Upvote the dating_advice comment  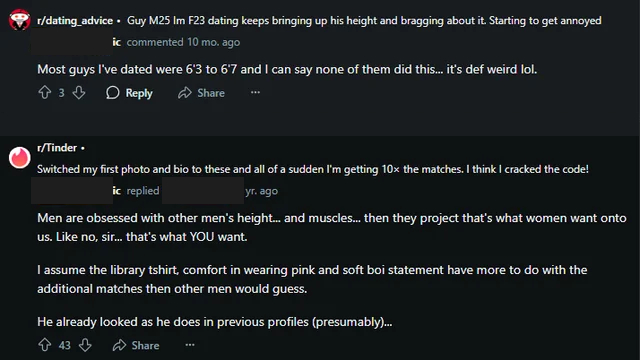coord(44,93)
